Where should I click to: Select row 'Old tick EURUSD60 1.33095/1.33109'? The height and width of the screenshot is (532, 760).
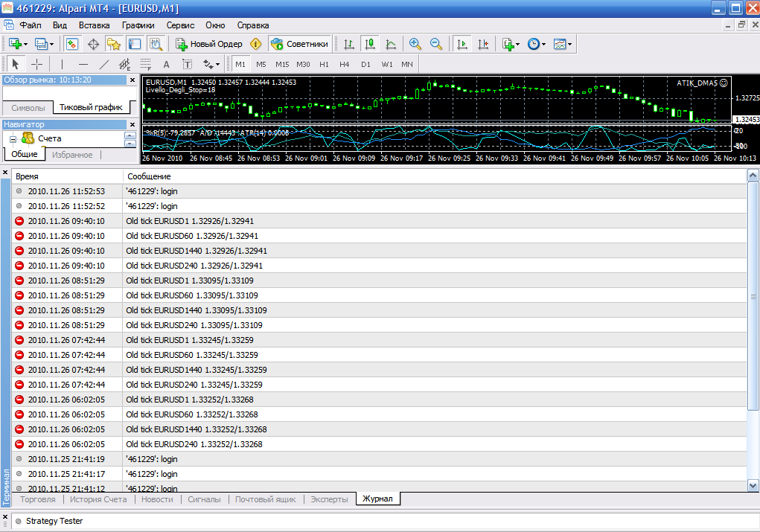coord(379,295)
